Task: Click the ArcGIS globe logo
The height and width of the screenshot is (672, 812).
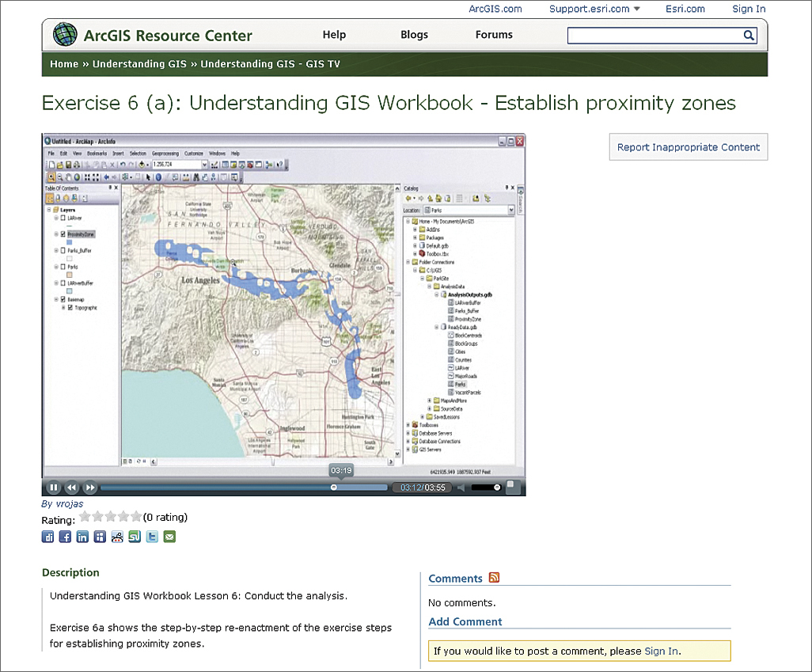Action: click(x=65, y=35)
